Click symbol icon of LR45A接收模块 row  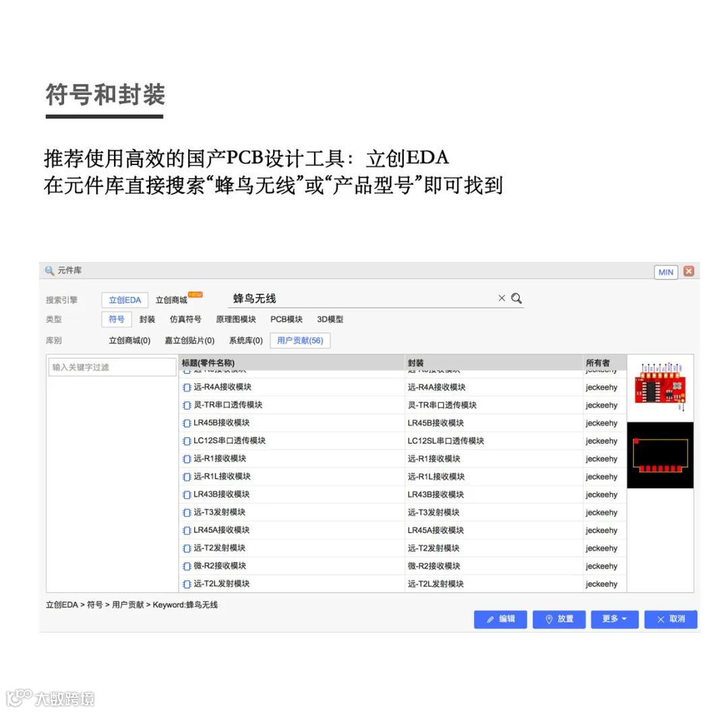point(187,530)
